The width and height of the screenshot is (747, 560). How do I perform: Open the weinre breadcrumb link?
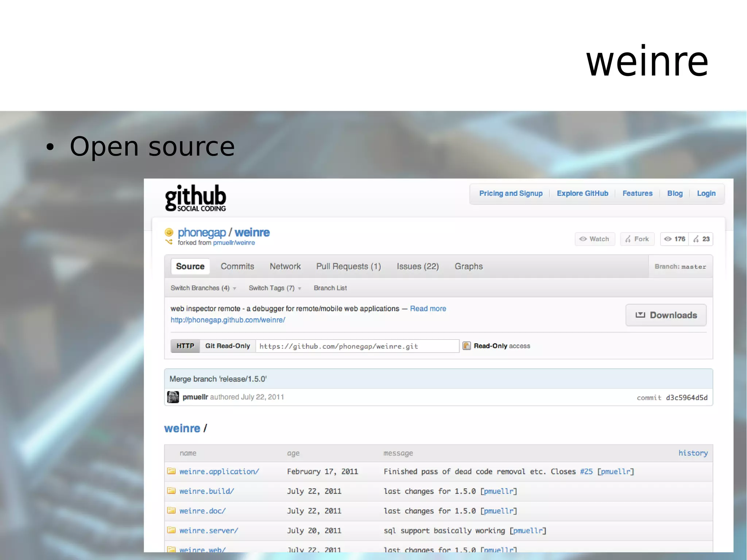tap(182, 428)
